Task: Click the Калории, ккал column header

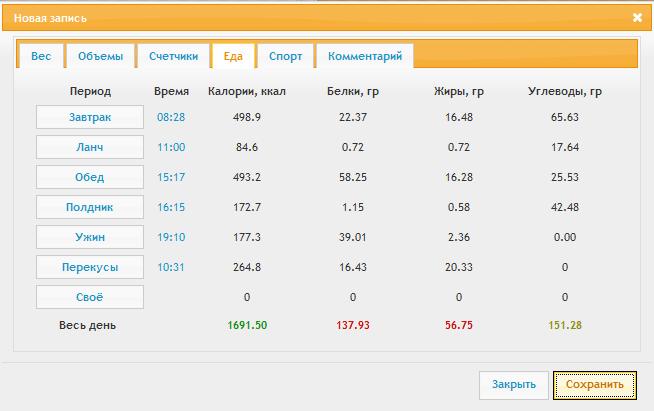Action: (x=247, y=91)
